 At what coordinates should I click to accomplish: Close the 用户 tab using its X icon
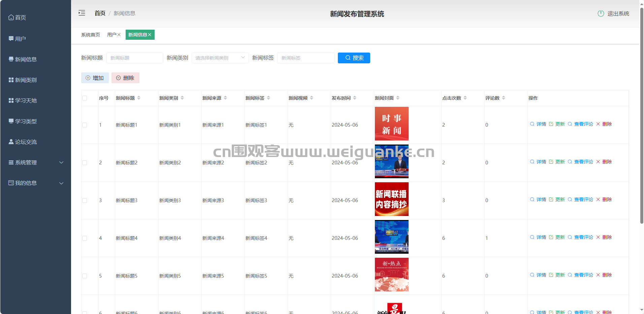click(119, 35)
